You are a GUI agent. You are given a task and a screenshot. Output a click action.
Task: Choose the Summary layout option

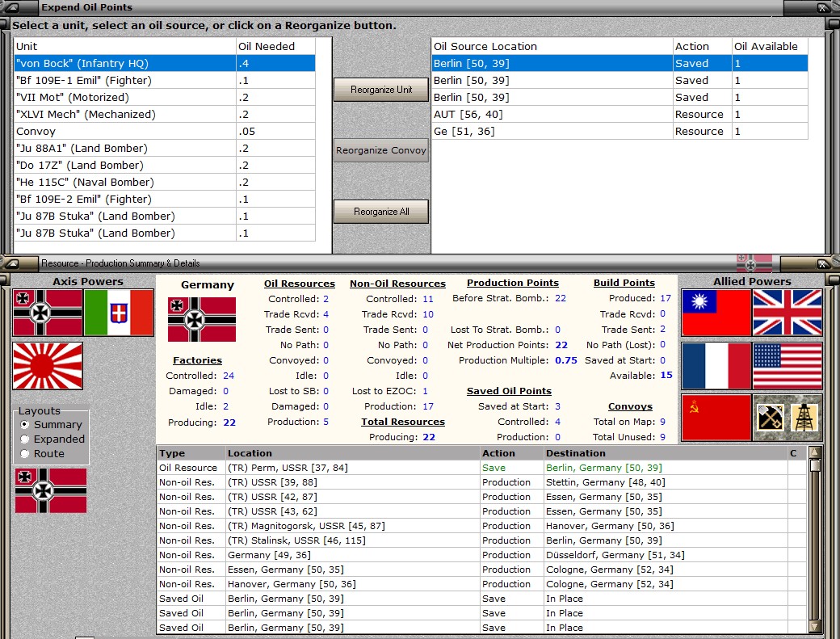pos(25,424)
